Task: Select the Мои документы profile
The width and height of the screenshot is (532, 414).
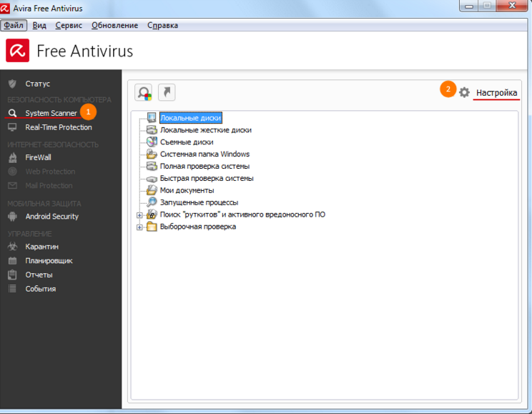Action: pos(187,190)
